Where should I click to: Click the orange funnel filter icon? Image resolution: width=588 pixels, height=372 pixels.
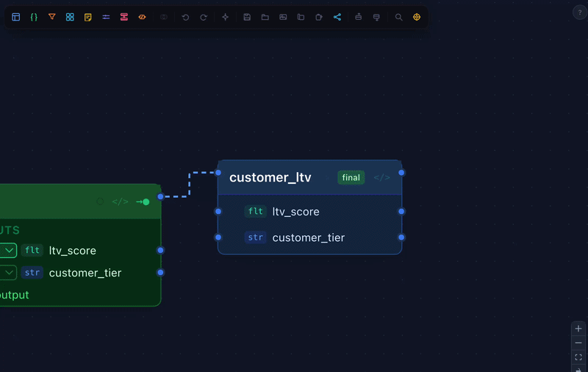point(51,17)
